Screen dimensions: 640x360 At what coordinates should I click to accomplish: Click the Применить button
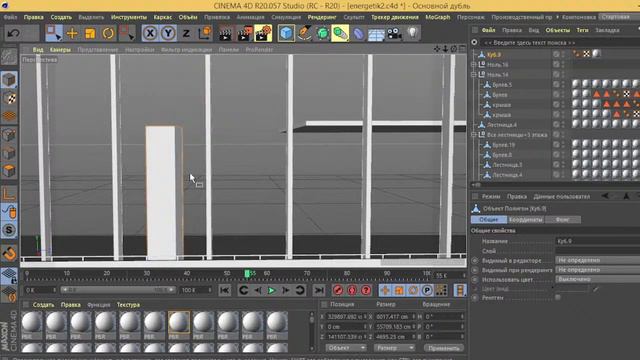tap(444, 348)
